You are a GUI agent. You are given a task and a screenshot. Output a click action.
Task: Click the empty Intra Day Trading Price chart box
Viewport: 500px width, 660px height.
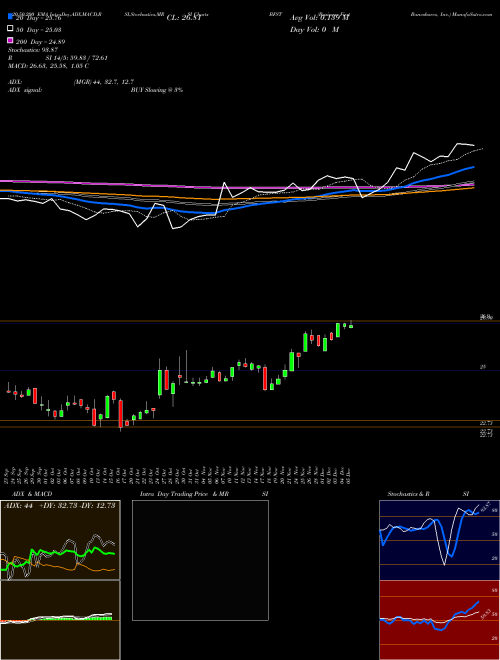200,560
